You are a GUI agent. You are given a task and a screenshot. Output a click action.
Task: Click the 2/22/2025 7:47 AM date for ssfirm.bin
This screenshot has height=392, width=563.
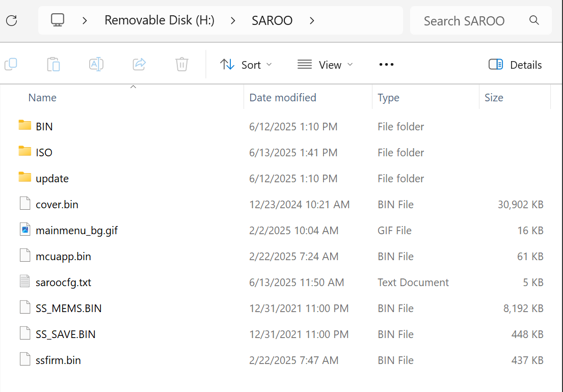pyautogui.click(x=293, y=360)
